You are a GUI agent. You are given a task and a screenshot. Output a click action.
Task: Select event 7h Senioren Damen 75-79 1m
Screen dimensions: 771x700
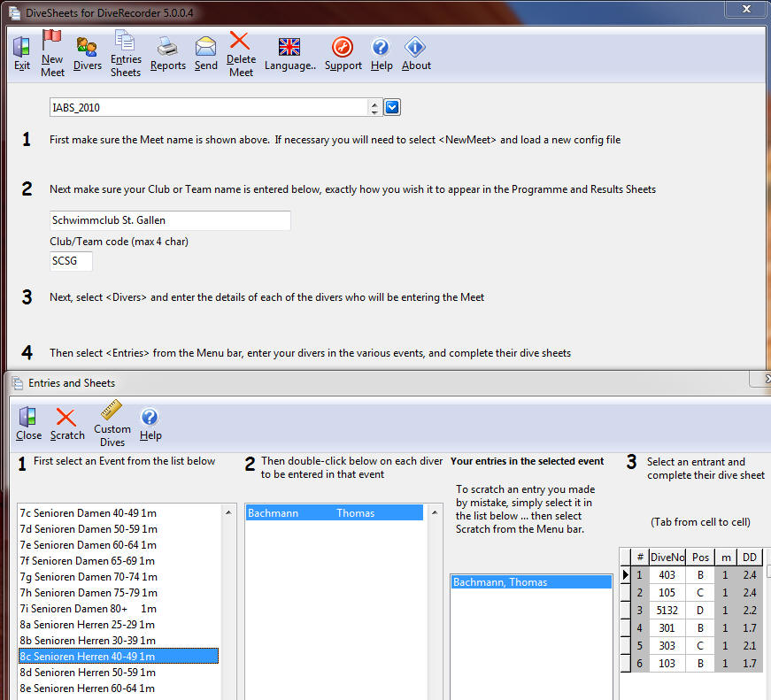click(119, 593)
